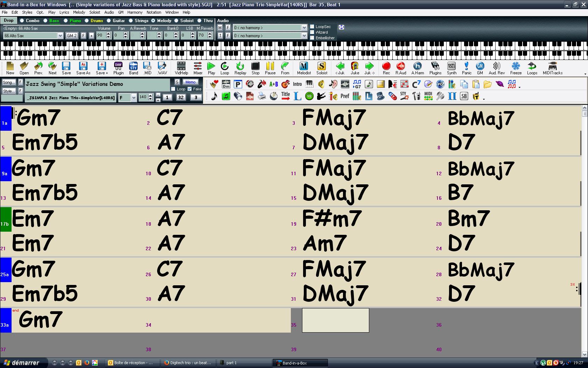Open the Soloist icon in toolbar

click(x=322, y=68)
